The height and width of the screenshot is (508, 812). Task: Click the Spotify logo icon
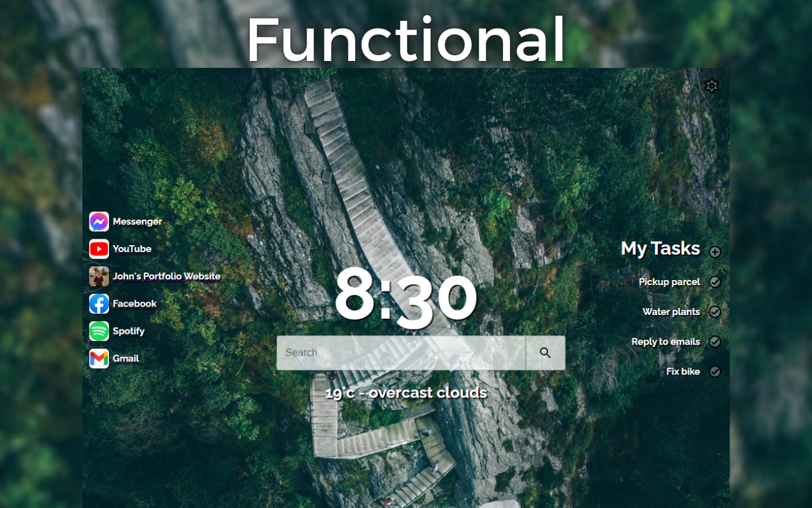tap(99, 331)
